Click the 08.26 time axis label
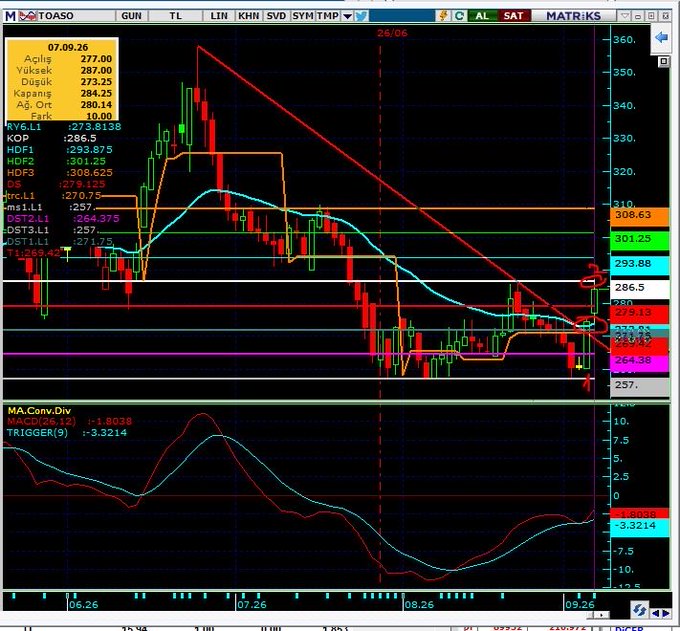This screenshot has height=631, width=680. (419, 605)
